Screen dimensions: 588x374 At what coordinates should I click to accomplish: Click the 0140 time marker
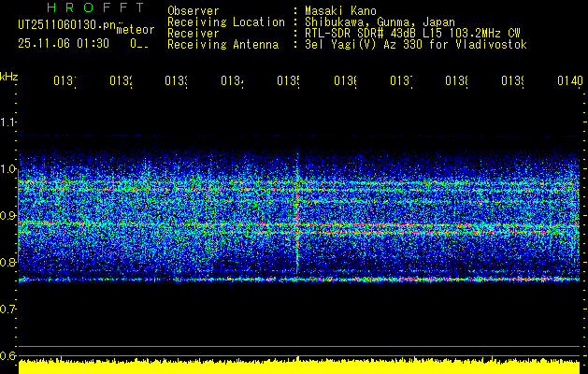570,80
